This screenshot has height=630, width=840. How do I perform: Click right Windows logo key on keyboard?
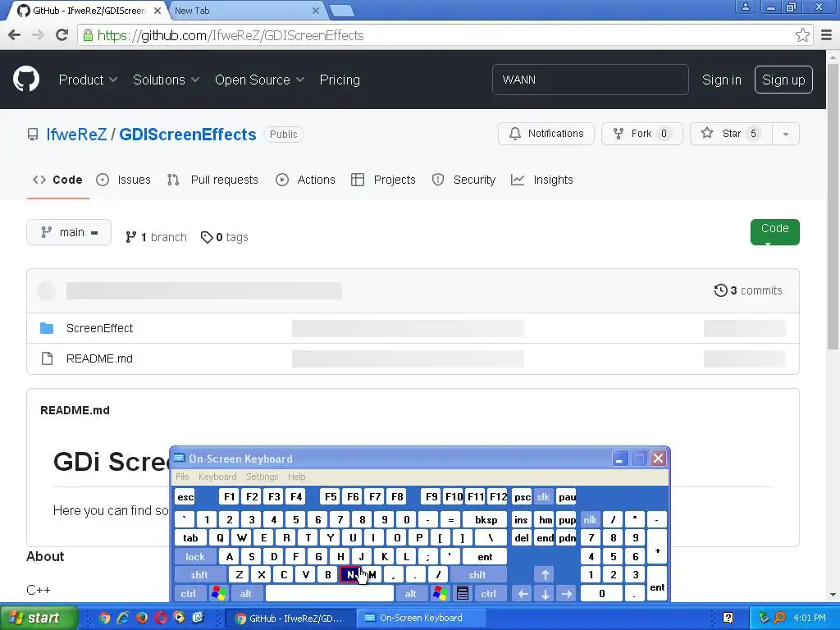[x=441, y=594]
